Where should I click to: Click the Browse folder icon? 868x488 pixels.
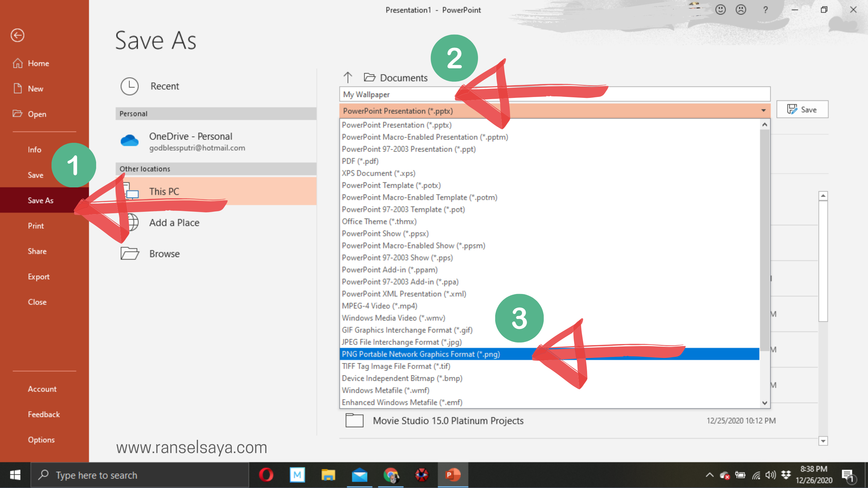130,253
